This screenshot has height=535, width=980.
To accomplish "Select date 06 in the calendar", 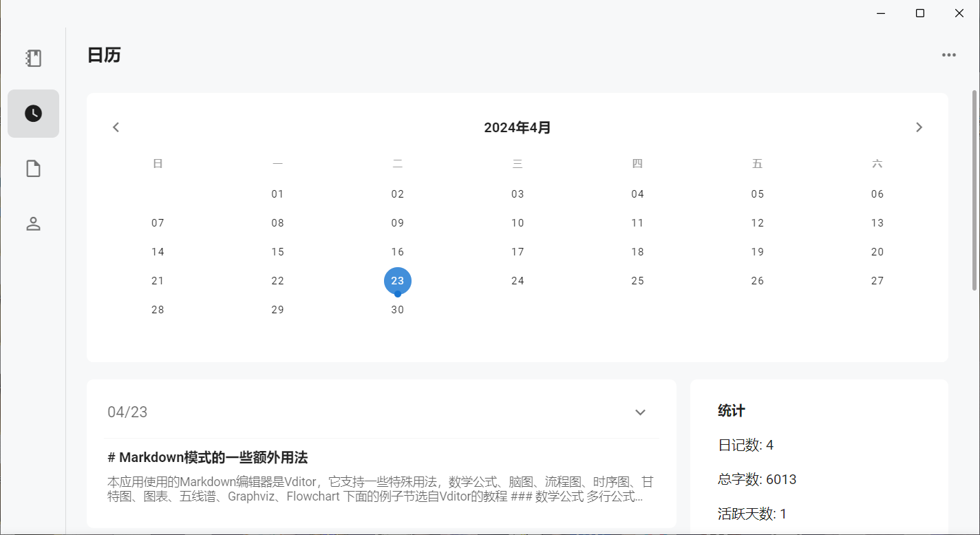I will [x=877, y=194].
